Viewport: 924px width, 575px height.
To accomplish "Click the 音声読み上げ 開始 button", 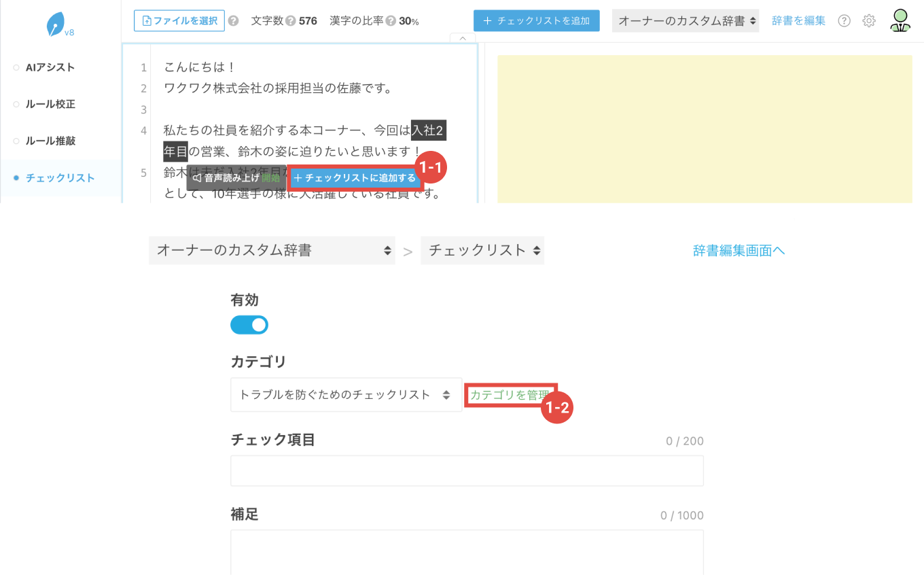I will [236, 178].
